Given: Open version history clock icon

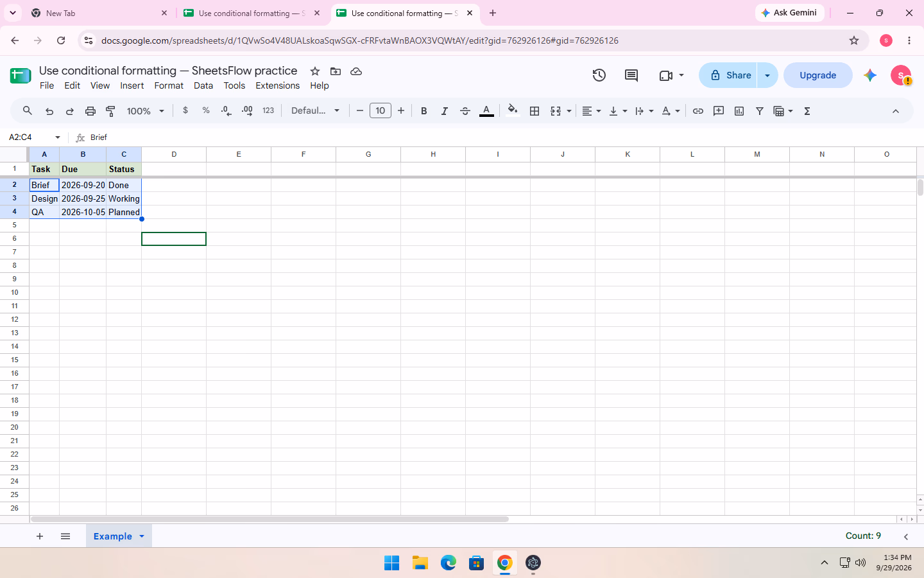Looking at the screenshot, I should 599,75.
